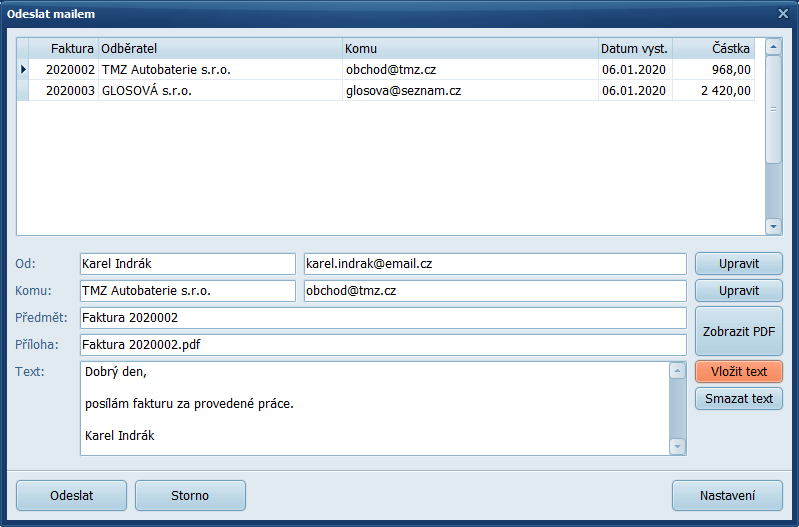Click inside the message Text area
This screenshot has width=799, height=527.
(x=375, y=408)
